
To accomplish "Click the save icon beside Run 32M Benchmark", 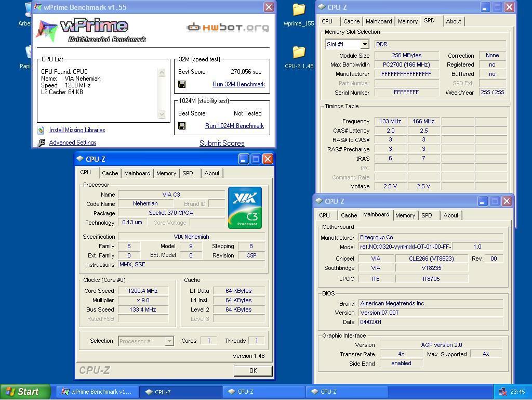I will 182,84.
